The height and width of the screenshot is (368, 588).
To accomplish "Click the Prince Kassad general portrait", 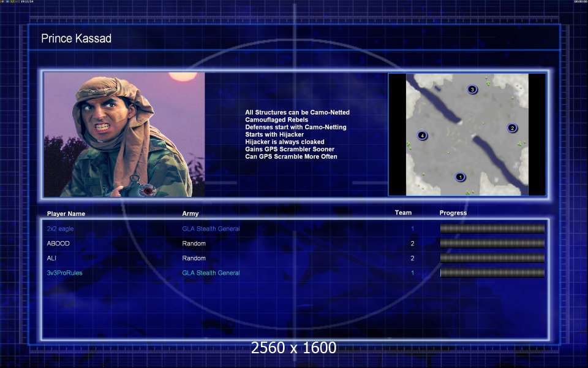I will (x=124, y=135).
